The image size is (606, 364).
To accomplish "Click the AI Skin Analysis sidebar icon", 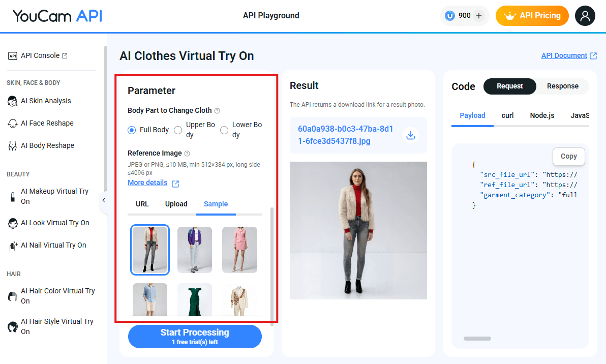I will tap(13, 101).
